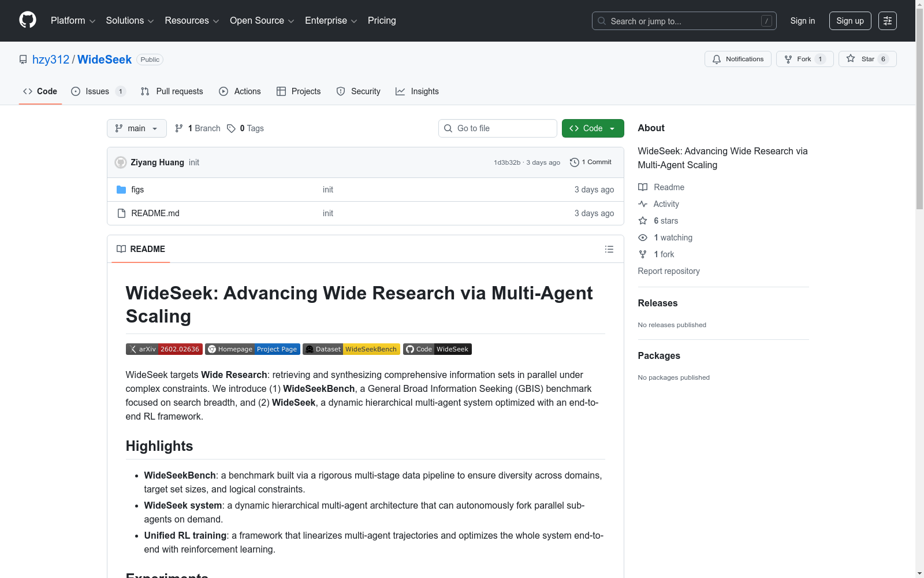The width and height of the screenshot is (924, 578).
Task: Open the Releases heading link
Action: pos(658,303)
